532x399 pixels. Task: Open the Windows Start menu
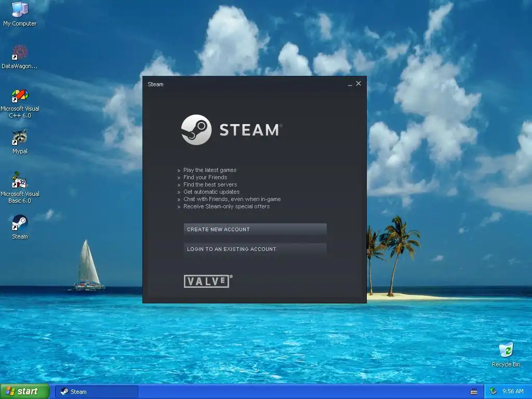click(x=25, y=392)
